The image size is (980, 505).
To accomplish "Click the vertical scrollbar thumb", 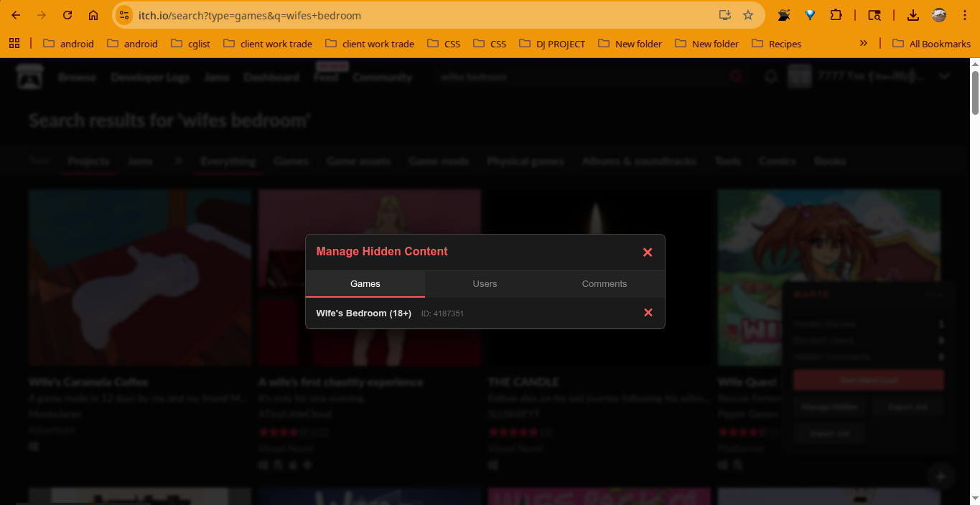I will [x=974, y=92].
